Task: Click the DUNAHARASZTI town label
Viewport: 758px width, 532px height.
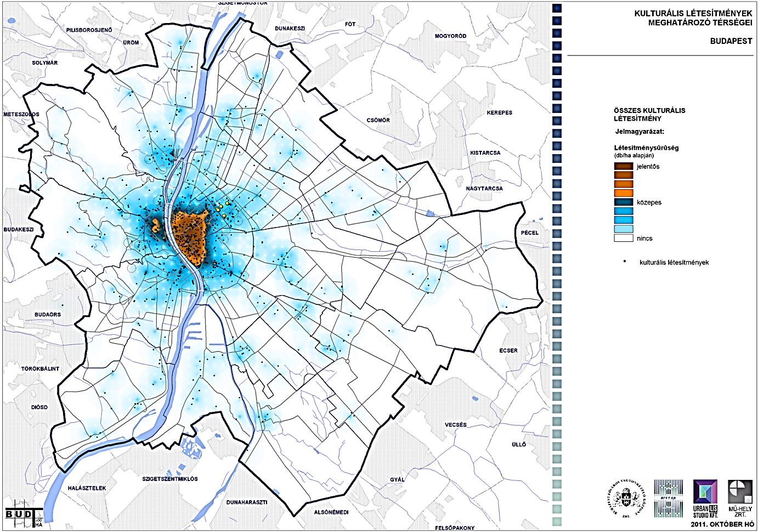Action: coord(246,502)
